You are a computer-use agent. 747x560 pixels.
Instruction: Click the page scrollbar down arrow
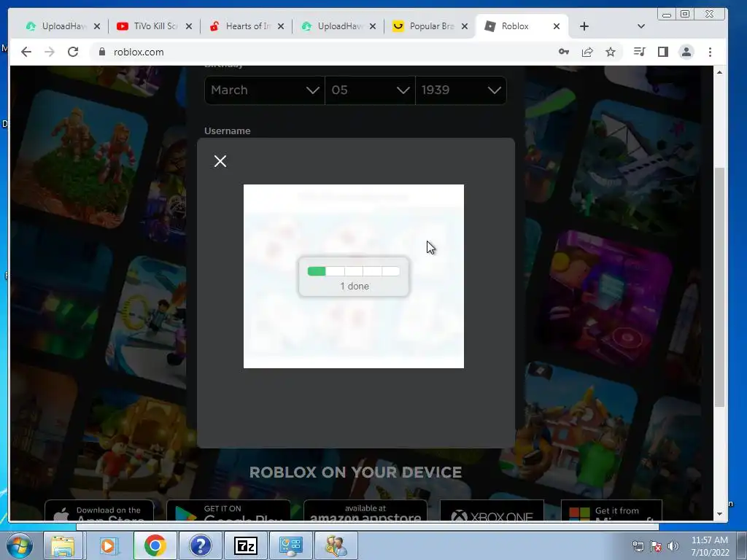click(719, 514)
